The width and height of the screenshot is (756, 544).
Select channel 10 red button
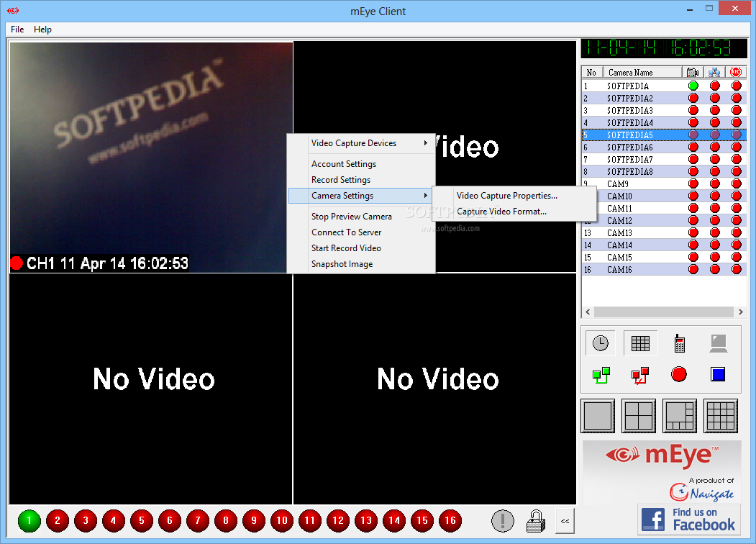click(x=282, y=521)
